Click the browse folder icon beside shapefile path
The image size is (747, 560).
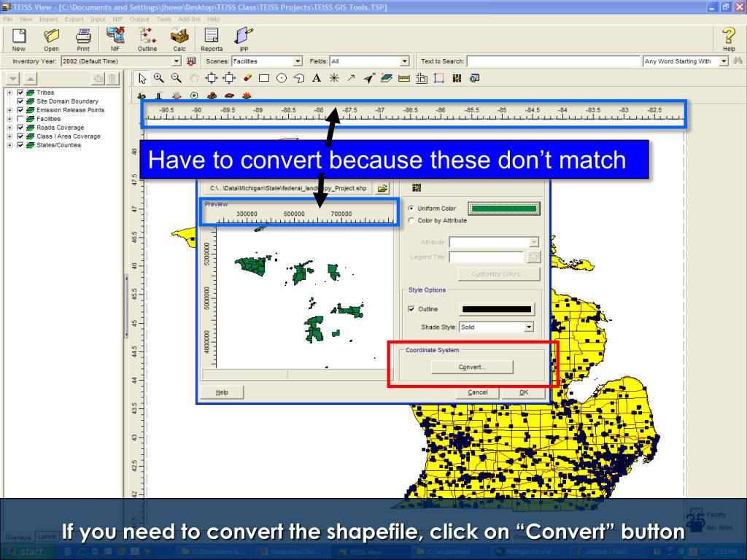coord(382,189)
